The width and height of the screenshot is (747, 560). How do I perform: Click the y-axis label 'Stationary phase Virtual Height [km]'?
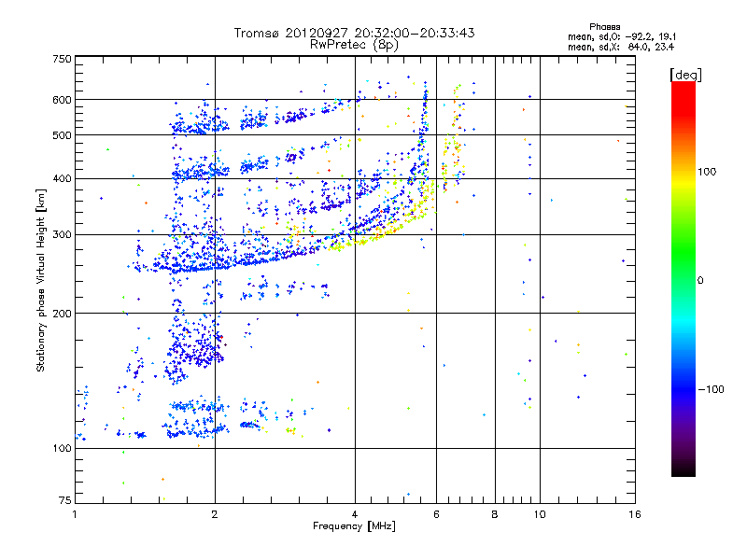pos(41,280)
